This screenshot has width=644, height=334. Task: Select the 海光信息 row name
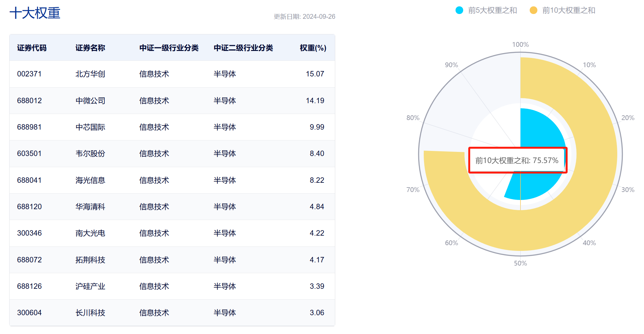[x=90, y=180]
